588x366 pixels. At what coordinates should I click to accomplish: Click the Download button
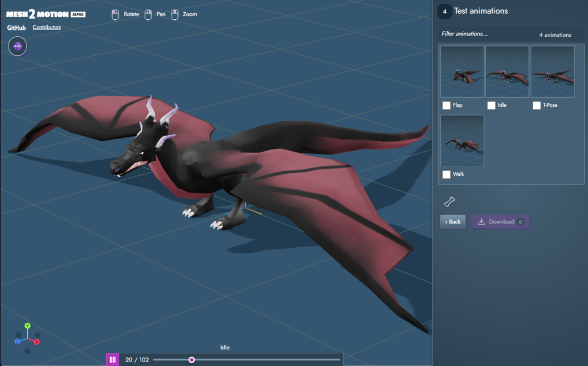pyautogui.click(x=500, y=221)
